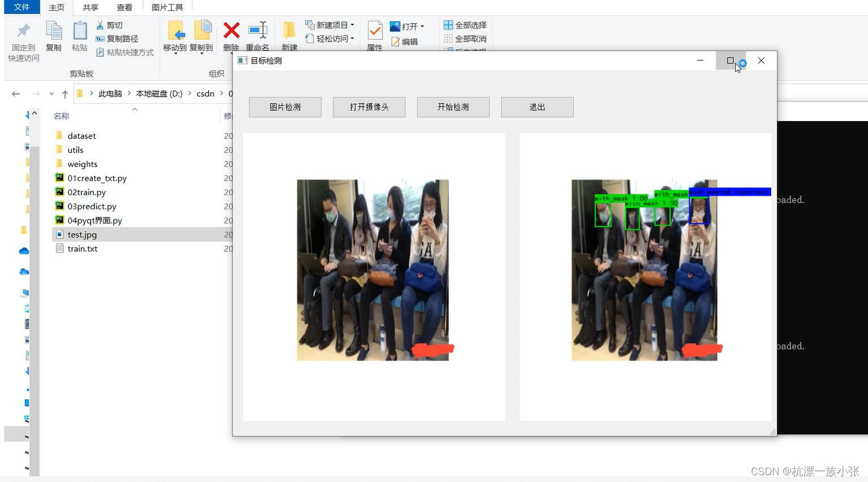Click the 复制 icon in ribbon

[x=54, y=31]
